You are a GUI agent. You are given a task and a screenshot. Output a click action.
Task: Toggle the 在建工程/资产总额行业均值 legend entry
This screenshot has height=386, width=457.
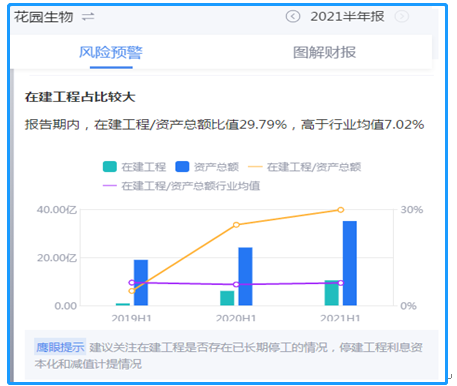coord(181,186)
